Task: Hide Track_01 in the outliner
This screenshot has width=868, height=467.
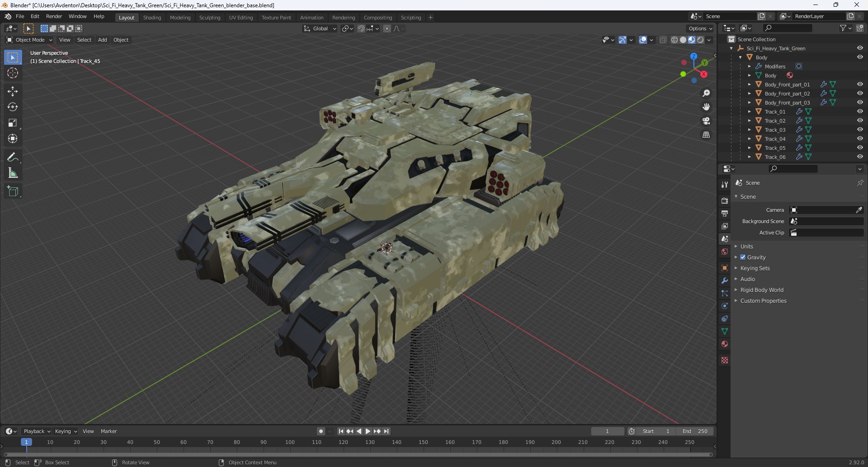Action: pyautogui.click(x=860, y=111)
